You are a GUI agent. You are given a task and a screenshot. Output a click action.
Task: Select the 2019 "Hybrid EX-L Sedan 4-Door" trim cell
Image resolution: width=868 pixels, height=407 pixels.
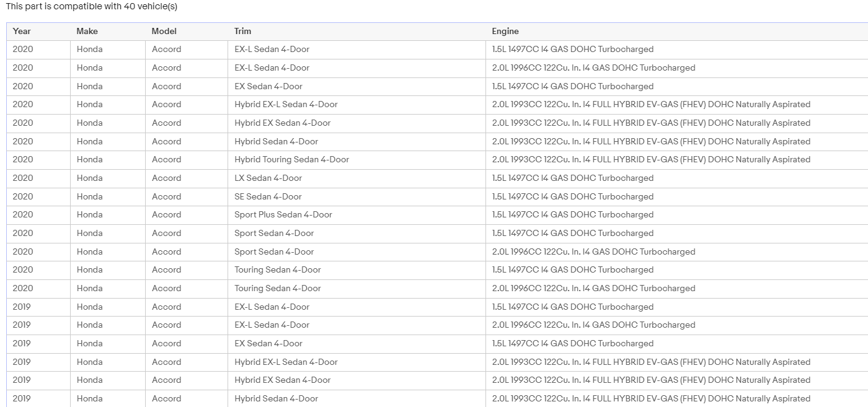356,362
